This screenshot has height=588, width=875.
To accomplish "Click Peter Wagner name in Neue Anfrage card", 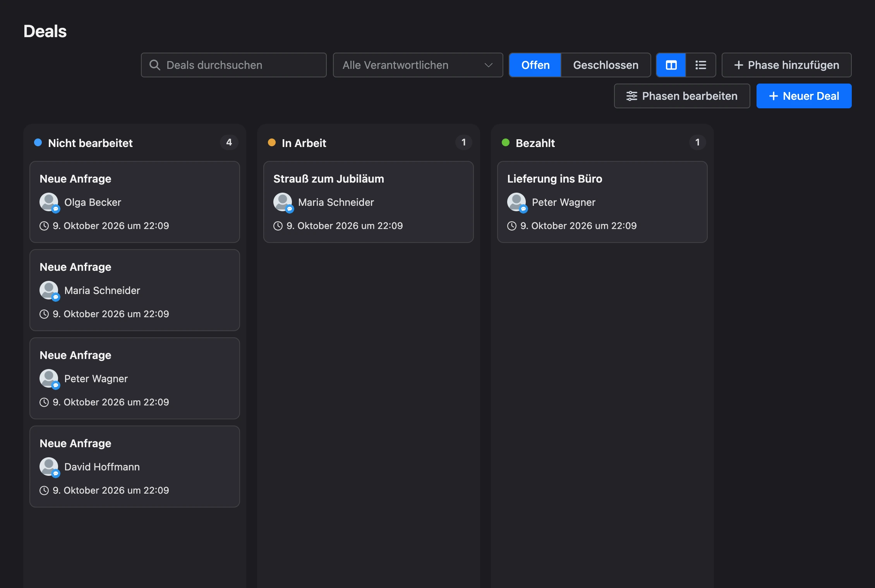I will 96,379.
